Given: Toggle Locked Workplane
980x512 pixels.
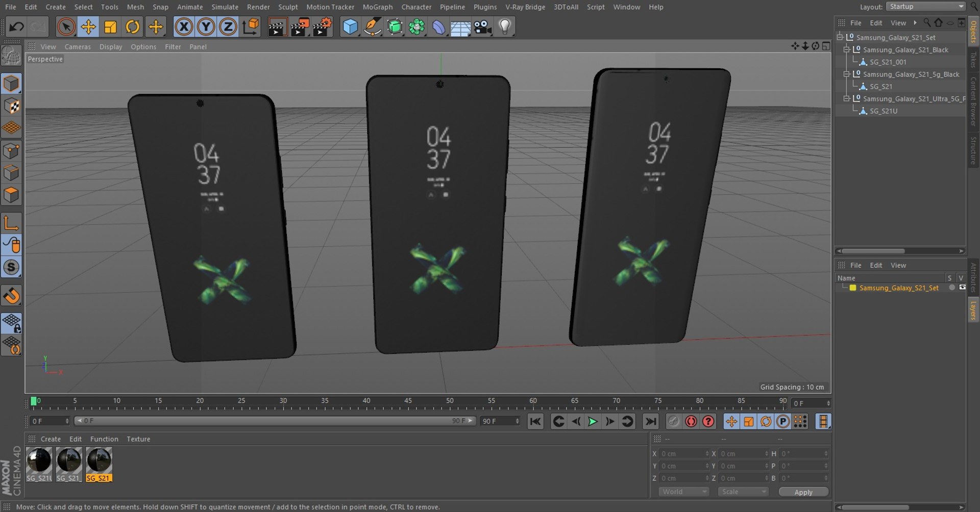Looking at the screenshot, I should [11, 323].
